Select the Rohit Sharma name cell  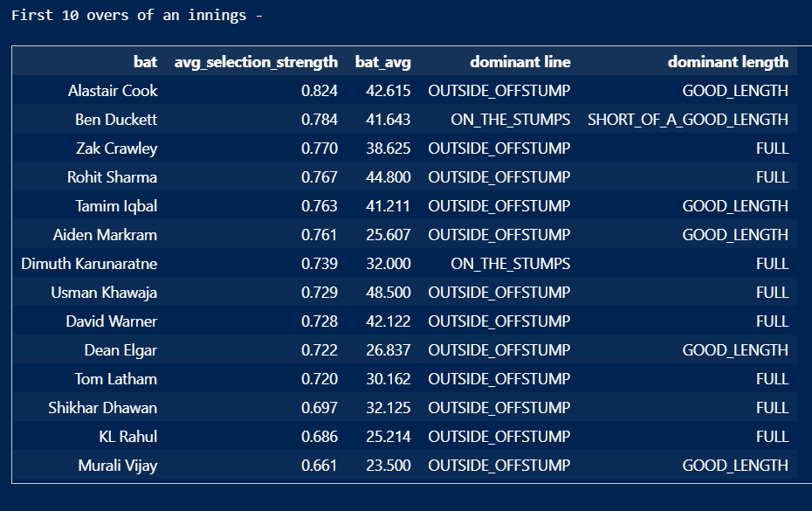coord(112,177)
